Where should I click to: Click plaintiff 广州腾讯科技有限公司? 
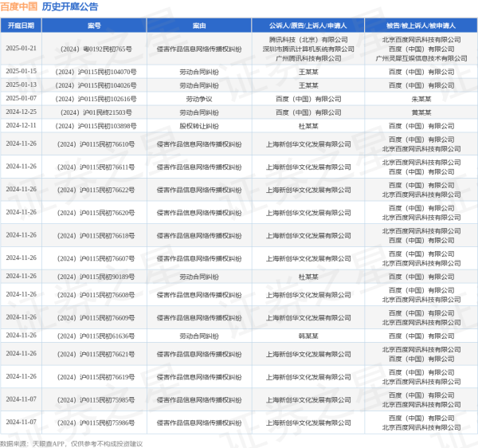[308, 58]
